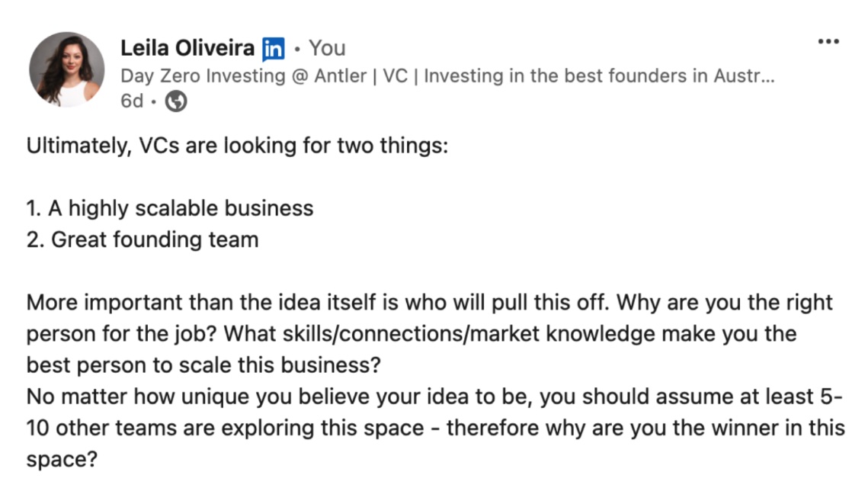Click list item "A highly scalable business"

click(181, 208)
